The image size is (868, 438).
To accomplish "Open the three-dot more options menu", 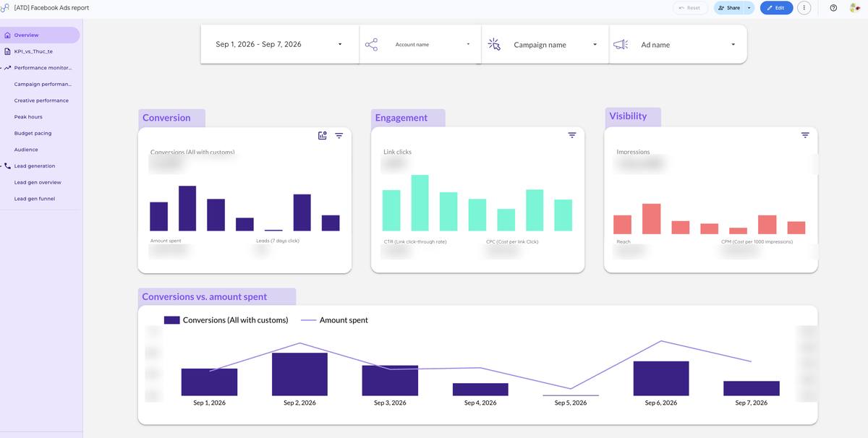I will coord(804,8).
